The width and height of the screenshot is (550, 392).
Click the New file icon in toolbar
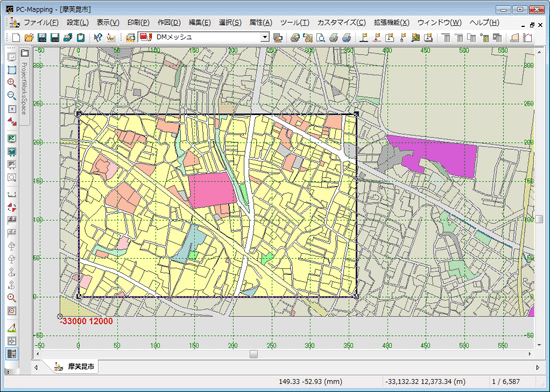(16, 37)
